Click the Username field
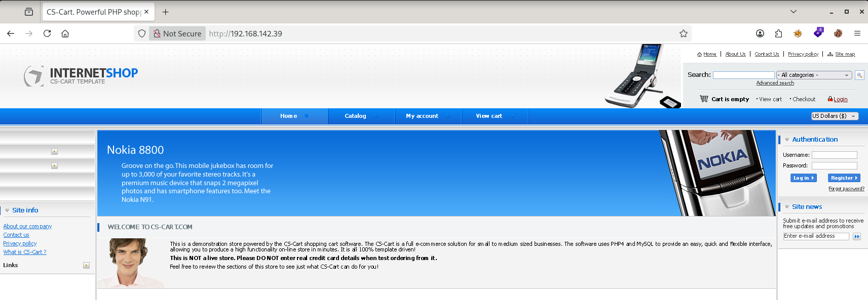The image size is (868, 300). tap(834, 155)
